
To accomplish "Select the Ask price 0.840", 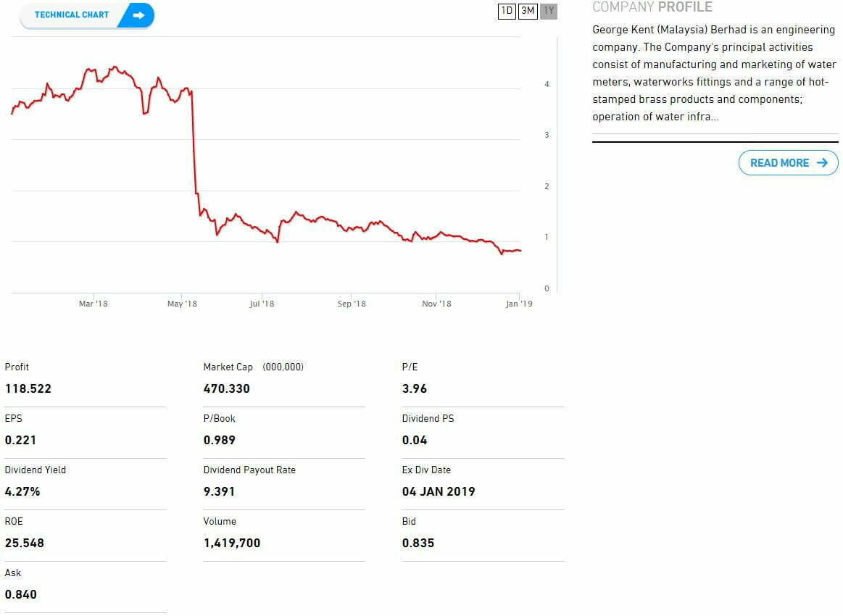I will (21, 594).
